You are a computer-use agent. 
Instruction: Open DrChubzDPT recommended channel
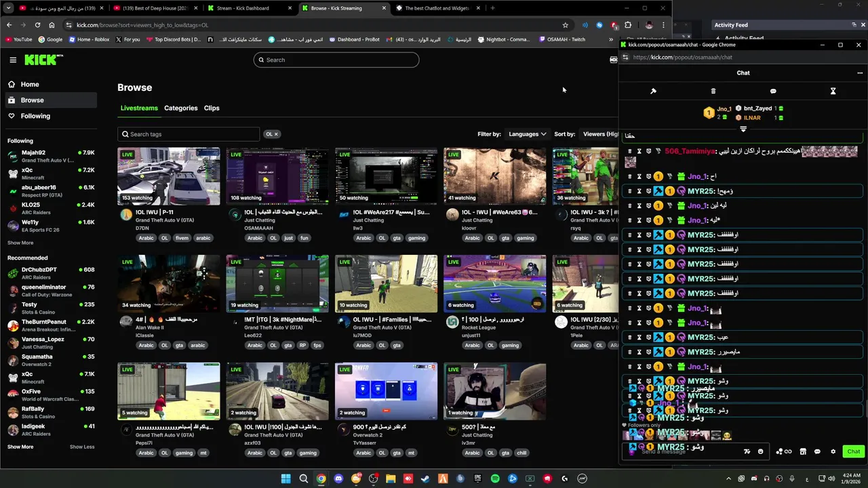[51, 273]
